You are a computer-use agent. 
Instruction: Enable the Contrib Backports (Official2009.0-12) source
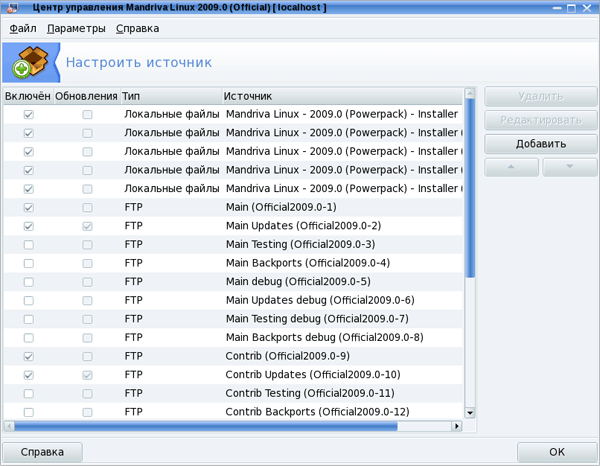28,412
